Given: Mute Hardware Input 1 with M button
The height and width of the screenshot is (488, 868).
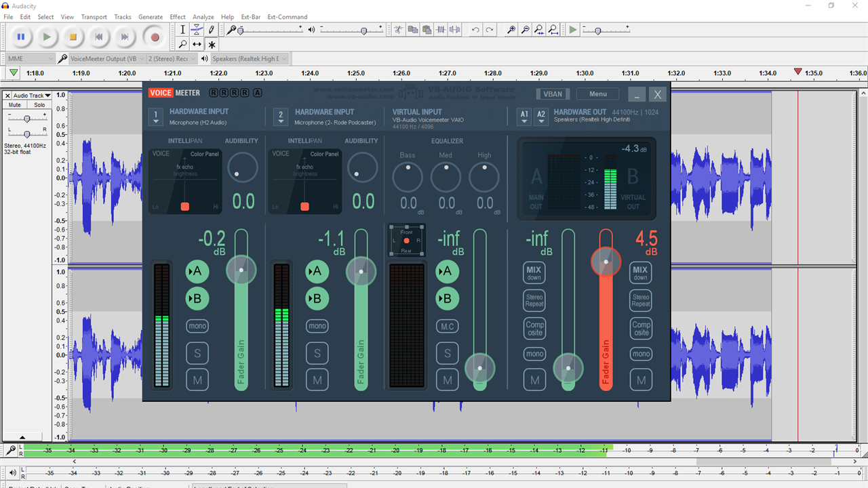Looking at the screenshot, I should pos(197,380).
